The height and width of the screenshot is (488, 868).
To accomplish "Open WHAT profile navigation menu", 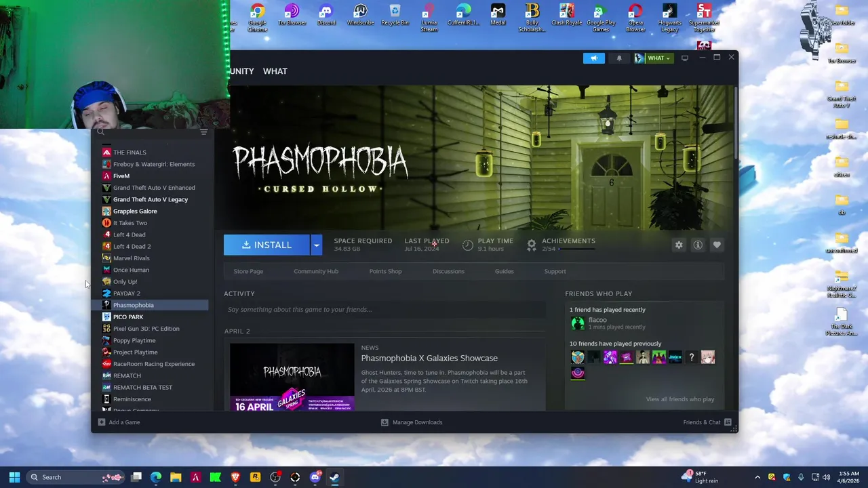I will coord(275,71).
